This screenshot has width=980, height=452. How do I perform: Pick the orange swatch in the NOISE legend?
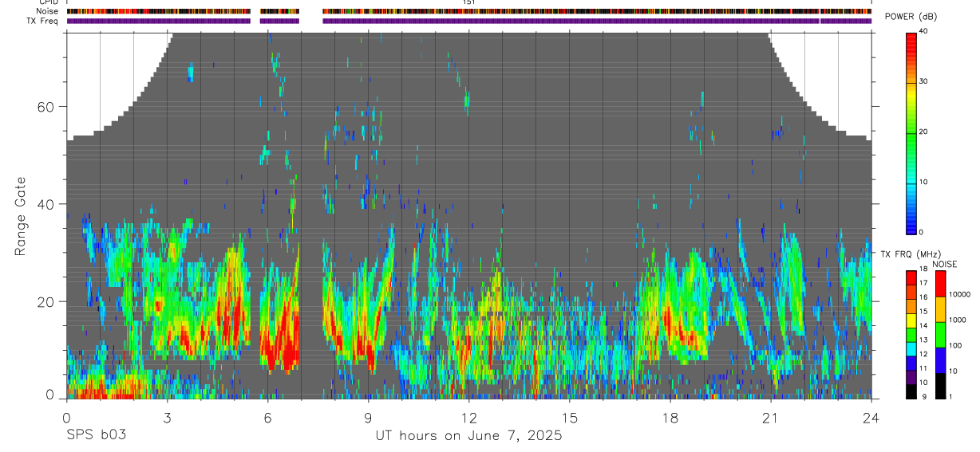point(940,309)
